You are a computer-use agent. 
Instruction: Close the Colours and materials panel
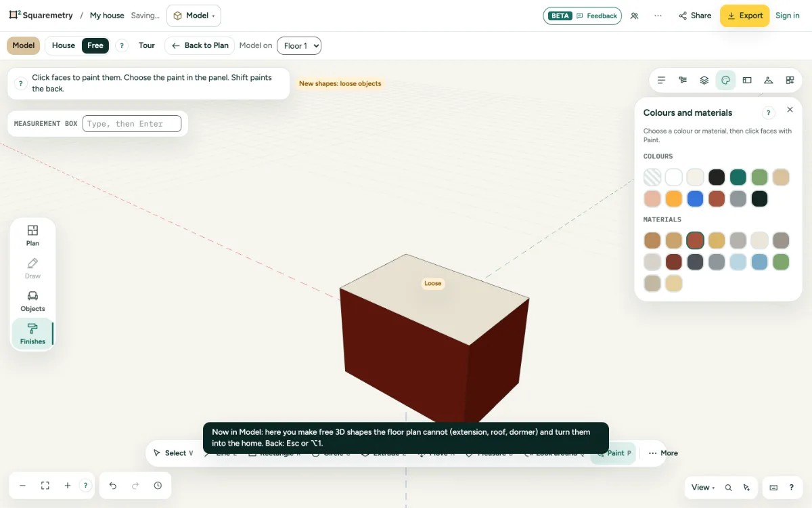tap(790, 110)
